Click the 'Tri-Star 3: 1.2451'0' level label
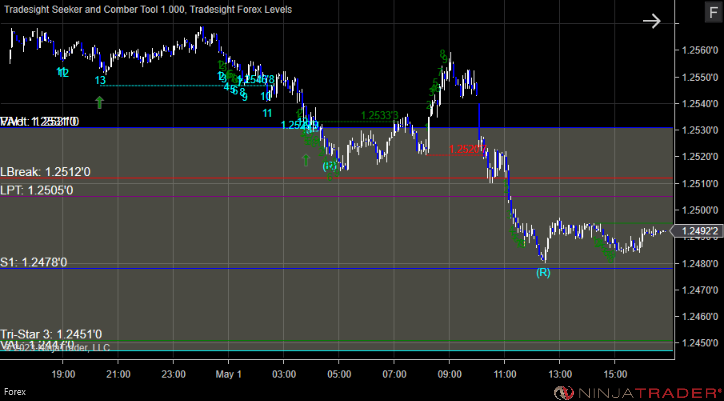 (51, 334)
